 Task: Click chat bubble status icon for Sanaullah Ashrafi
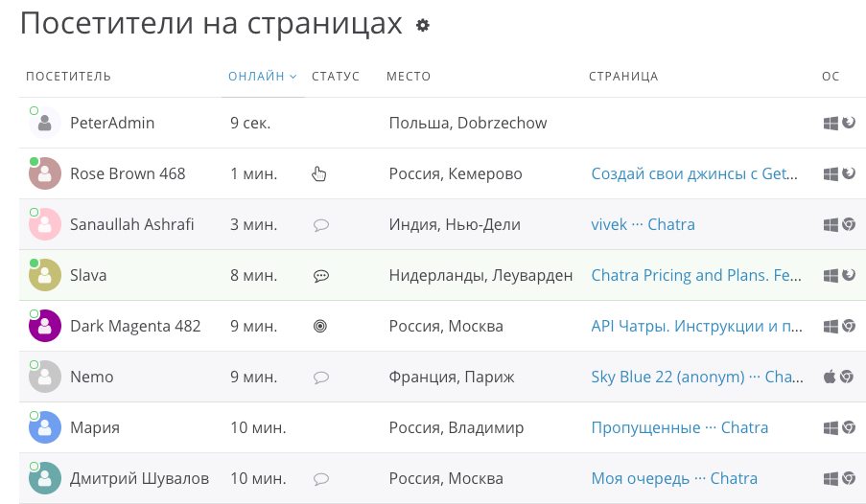321,225
